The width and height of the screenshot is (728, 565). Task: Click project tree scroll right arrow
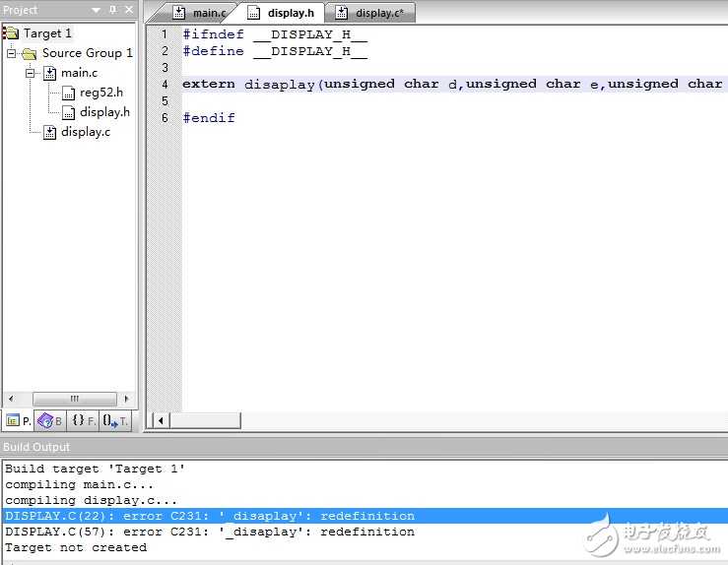coord(126,399)
